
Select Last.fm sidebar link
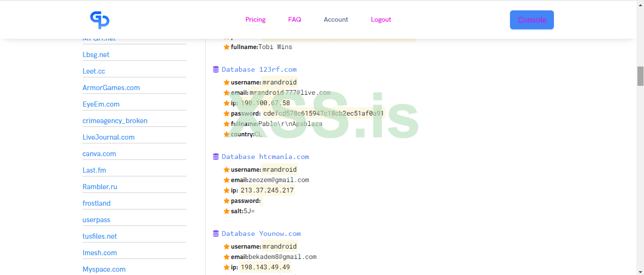[x=94, y=170]
